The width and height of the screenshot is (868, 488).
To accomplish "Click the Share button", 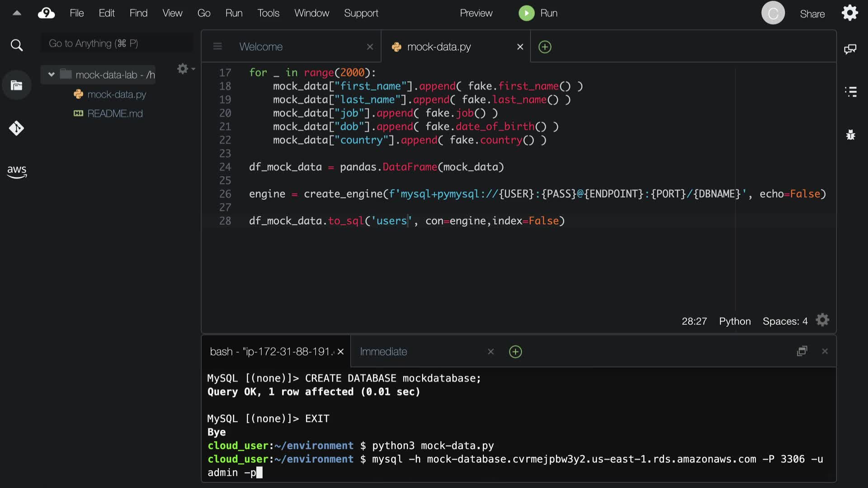I will point(812,14).
